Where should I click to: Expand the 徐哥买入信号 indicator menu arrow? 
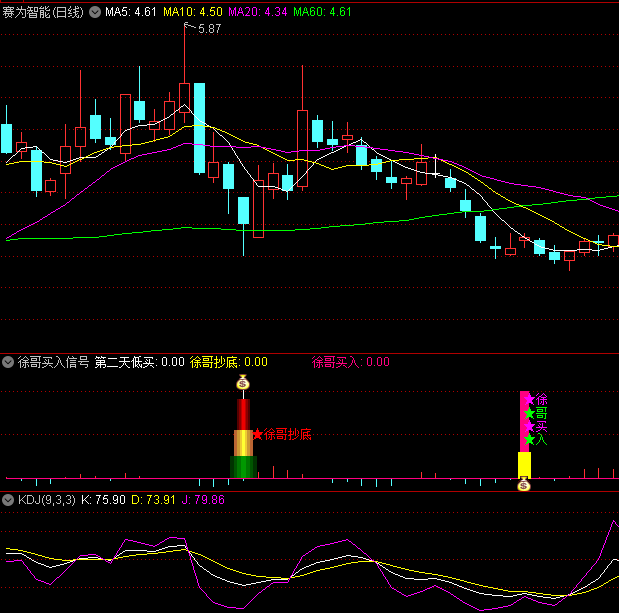8,362
